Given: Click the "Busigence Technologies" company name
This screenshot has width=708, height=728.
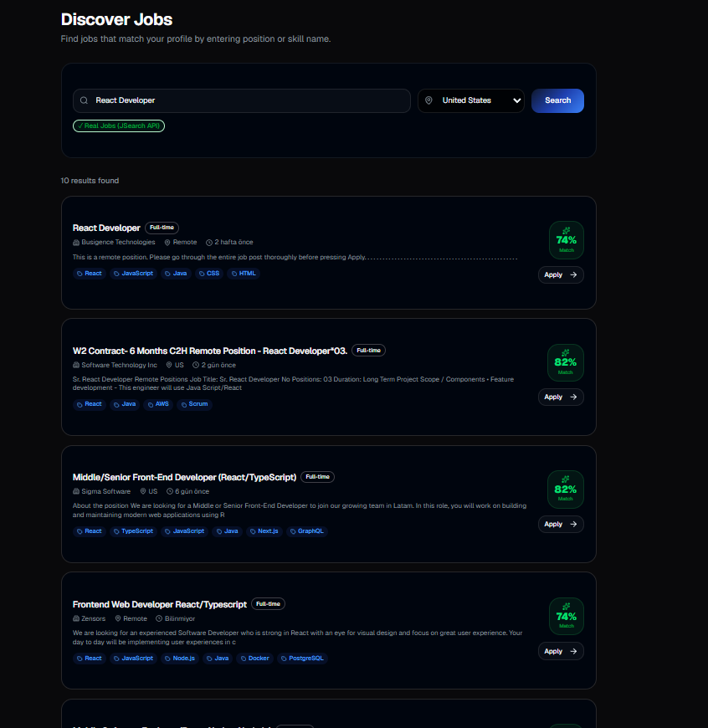Looking at the screenshot, I should 118,243.
